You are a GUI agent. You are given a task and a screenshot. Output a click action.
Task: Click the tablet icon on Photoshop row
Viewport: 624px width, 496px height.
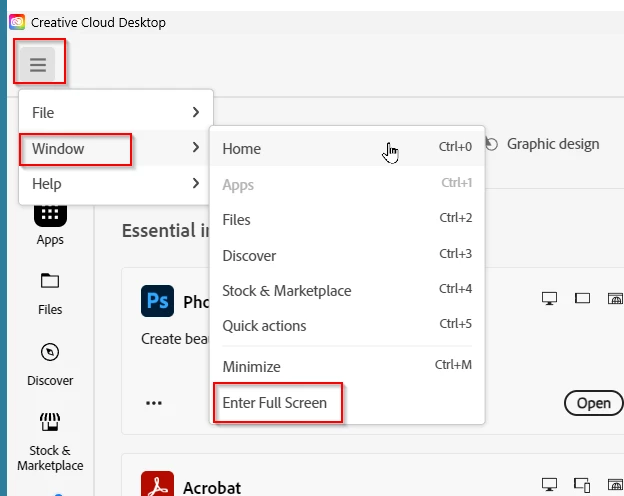pyautogui.click(x=582, y=298)
